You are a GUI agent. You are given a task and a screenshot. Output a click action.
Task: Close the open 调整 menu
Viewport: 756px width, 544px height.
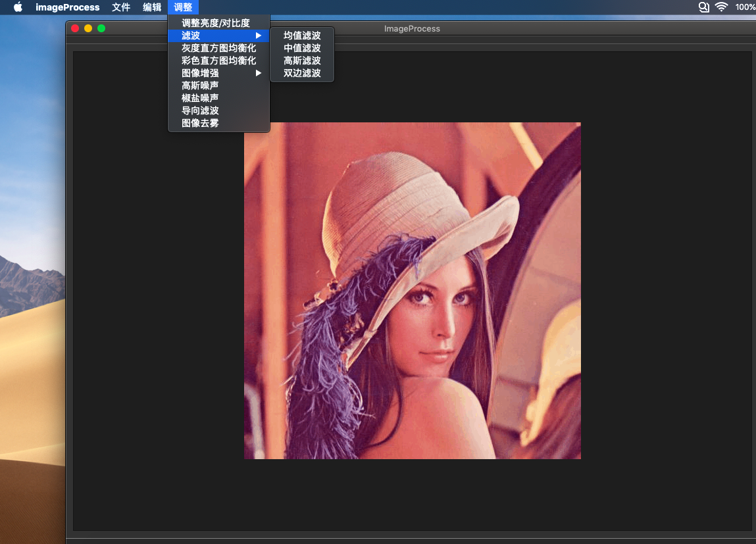(x=183, y=7)
